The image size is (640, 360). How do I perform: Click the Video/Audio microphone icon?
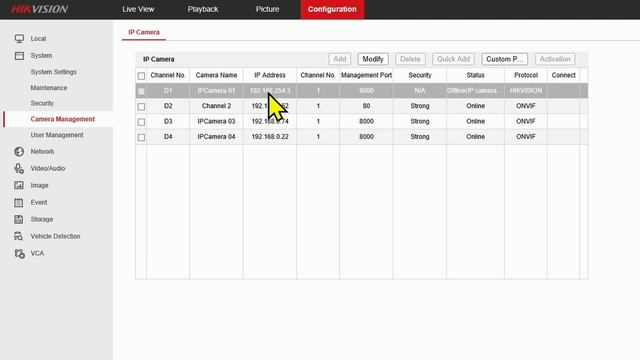click(x=19, y=168)
